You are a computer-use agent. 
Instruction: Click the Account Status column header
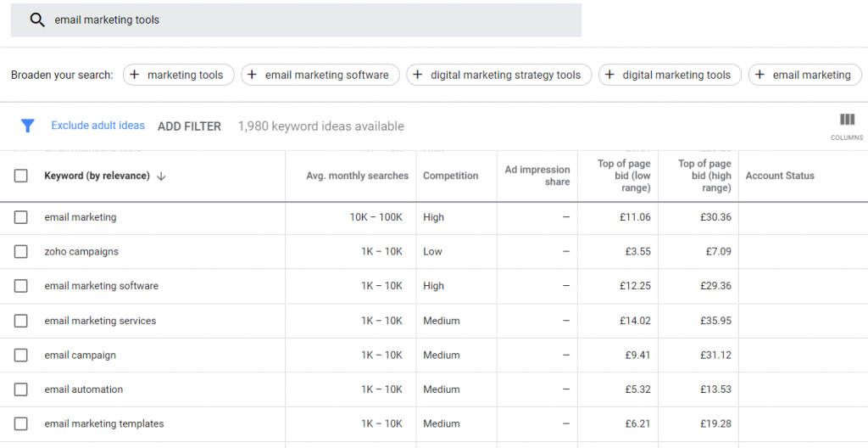(780, 176)
